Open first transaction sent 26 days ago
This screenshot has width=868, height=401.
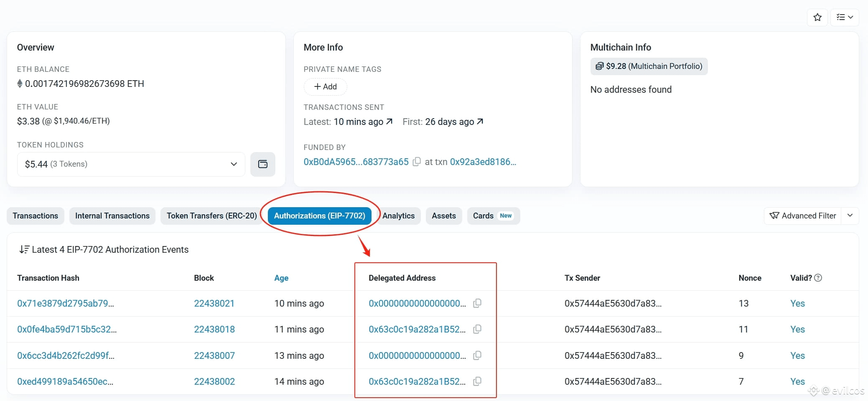pyautogui.click(x=454, y=122)
